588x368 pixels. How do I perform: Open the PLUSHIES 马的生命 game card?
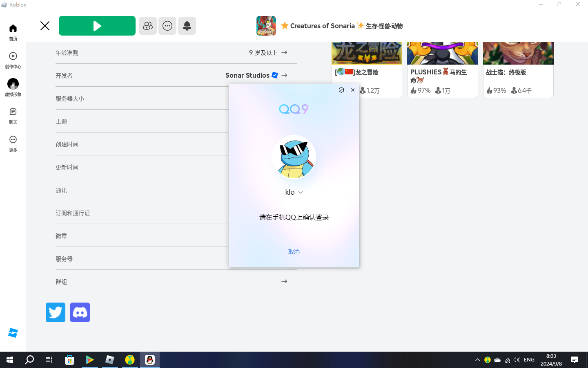[443, 70]
